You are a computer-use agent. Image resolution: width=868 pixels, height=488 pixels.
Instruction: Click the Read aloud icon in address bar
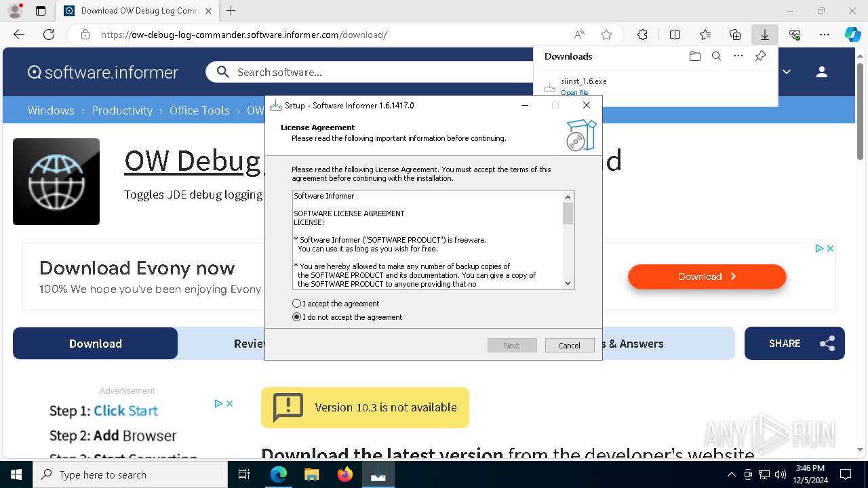[x=579, y=35]
